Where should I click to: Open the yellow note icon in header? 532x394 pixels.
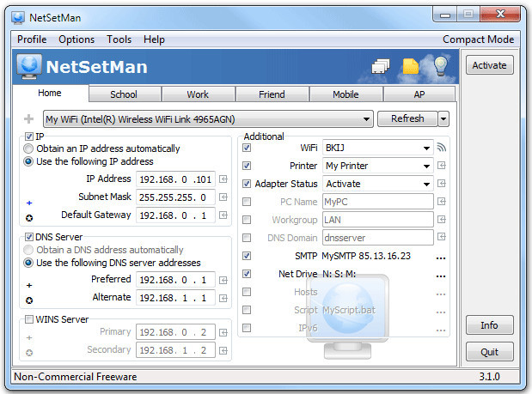click(x=412, y=66)
